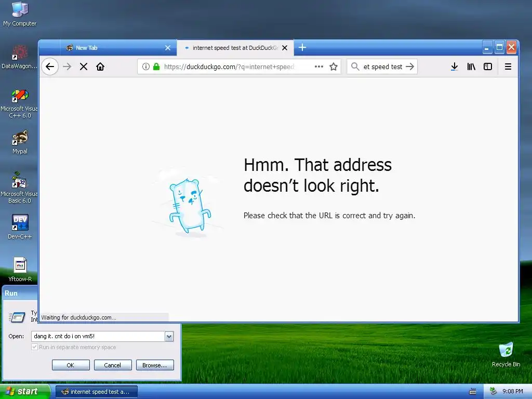Screen dimensions: 532x399
Task: Click the 'Hmm. That address doesn't look right.' heading
Action: click(317, 175)
